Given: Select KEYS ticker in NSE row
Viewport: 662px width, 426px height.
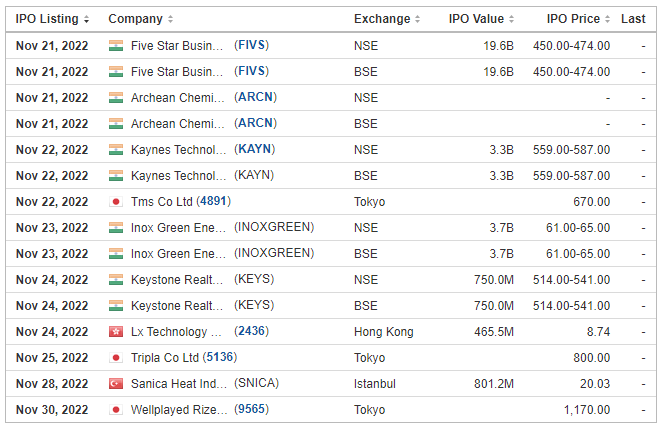Looking at the screenshot, I should 254,279.
